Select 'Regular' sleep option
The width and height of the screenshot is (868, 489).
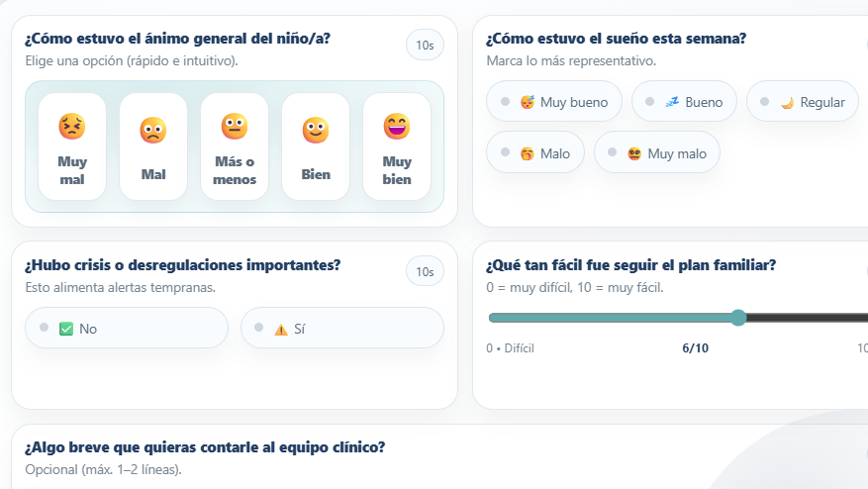803,102
